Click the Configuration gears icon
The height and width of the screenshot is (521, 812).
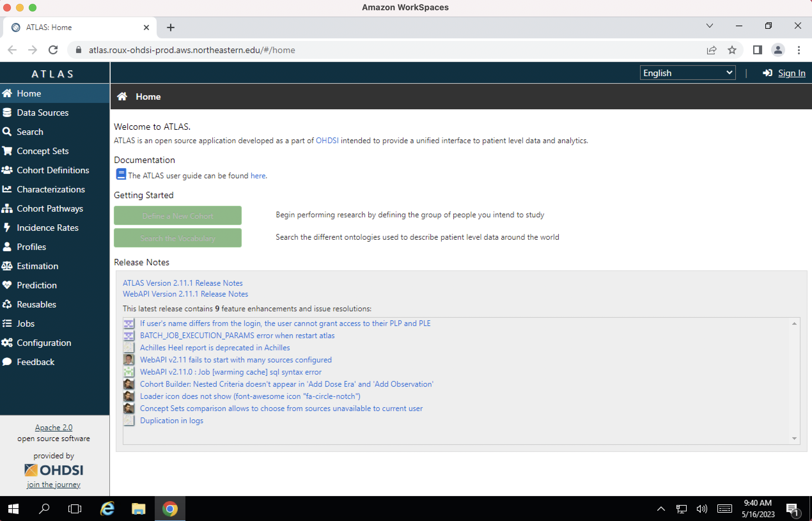tap(7, 343)
